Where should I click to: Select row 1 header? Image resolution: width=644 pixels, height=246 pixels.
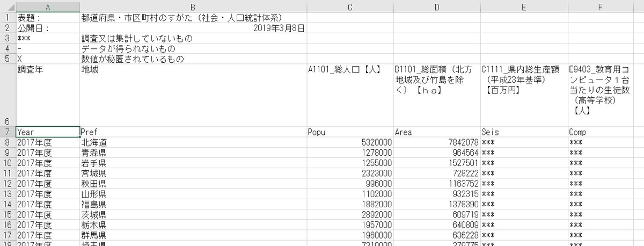[8, 18]
